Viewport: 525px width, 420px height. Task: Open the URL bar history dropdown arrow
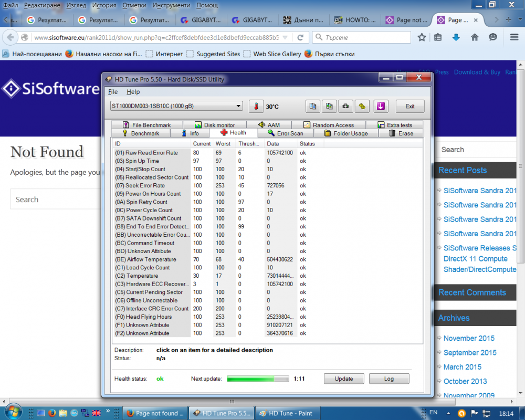pos(285,37)
